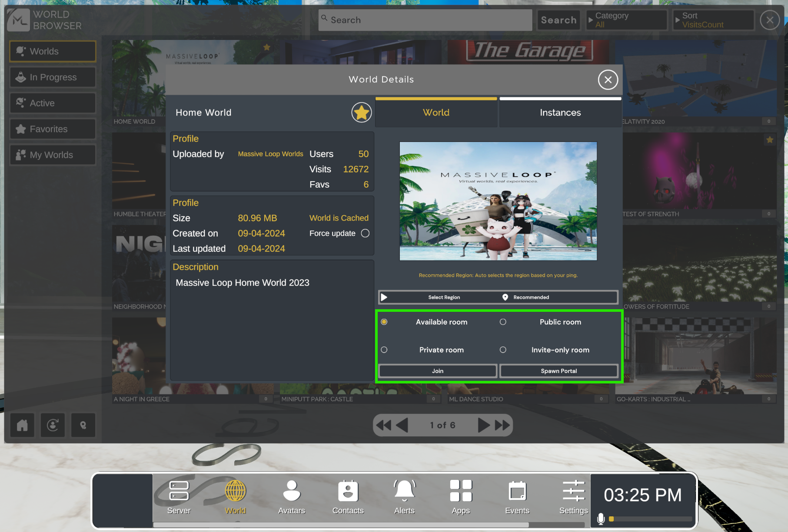This screenshot has width=788, height=532.
Task: Click the 'Recommended' region label
Action: tap(531, 297)
